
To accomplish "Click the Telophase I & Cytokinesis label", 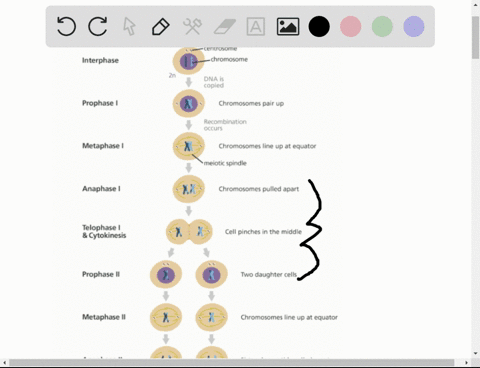I will click(104, 231).
